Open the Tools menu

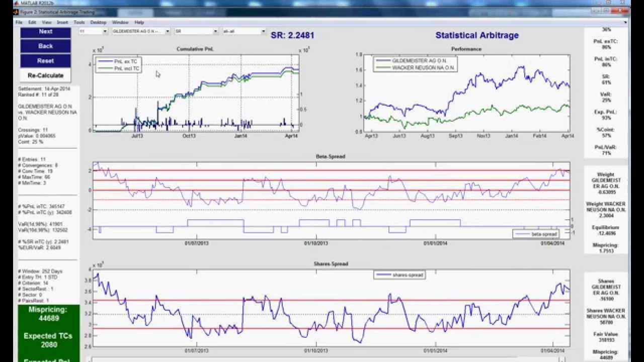click(x=79, y=23)
